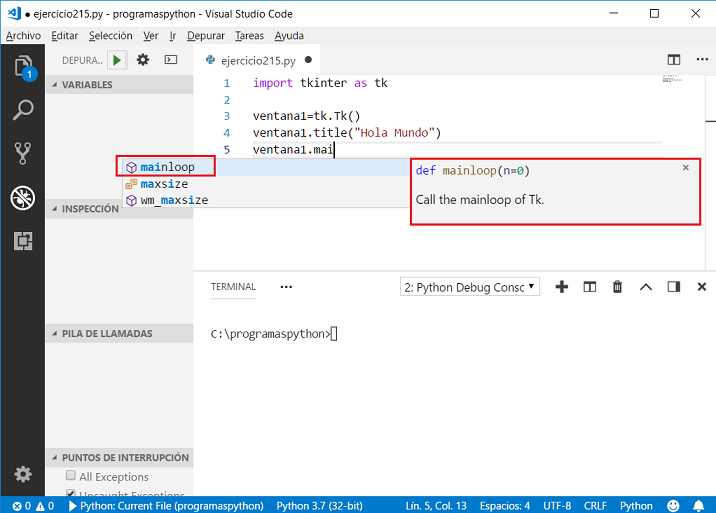This screenshot has height=513, width=716.
Task: Open the Archivo menu
Action: pyautogui.click(x=23, y=36)
